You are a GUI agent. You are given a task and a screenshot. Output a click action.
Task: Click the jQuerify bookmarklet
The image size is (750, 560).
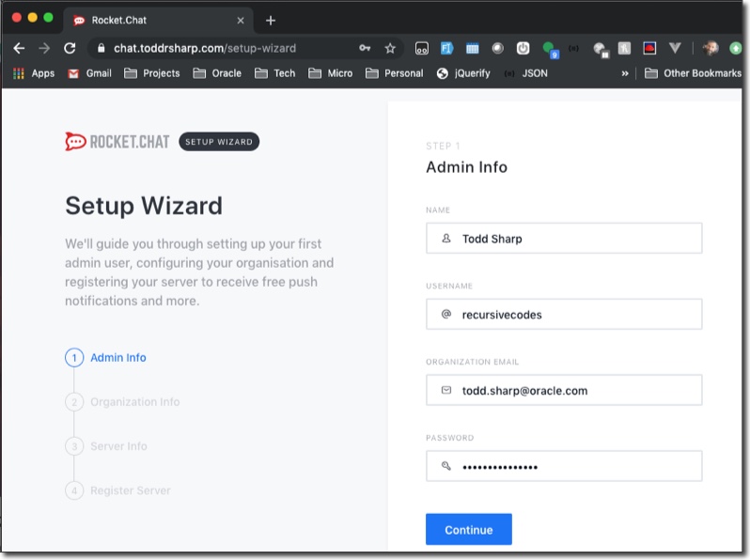tap(463, 73)
